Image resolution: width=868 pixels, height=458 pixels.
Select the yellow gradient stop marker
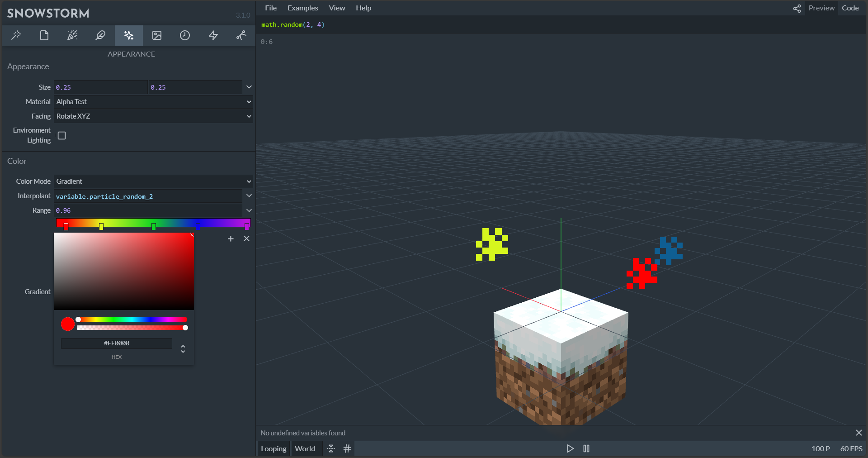coord(101,226)
